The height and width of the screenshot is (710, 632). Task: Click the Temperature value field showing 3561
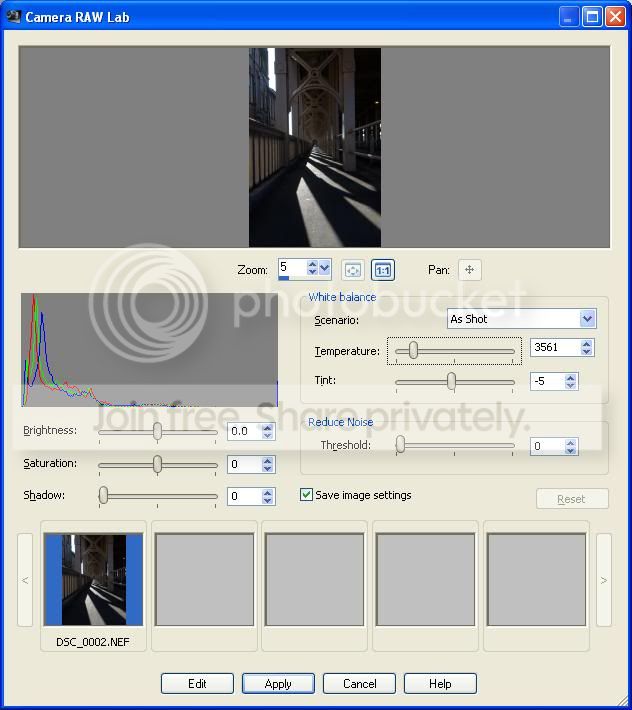pyautogui.click(x=556, y=348)
